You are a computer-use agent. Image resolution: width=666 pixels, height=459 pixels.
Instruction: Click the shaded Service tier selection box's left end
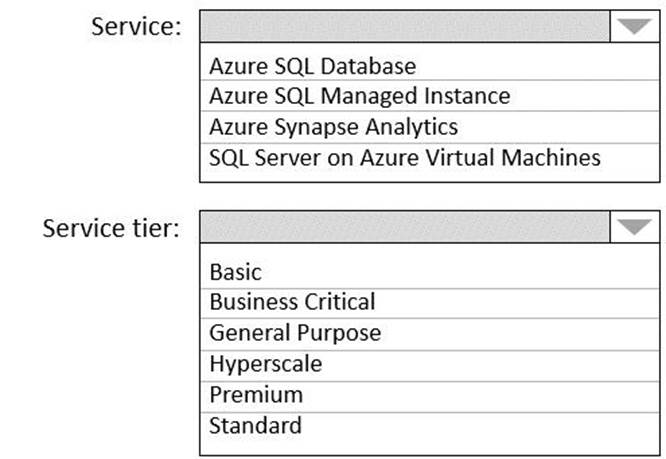pyautogui.click(x=215, y=227)
